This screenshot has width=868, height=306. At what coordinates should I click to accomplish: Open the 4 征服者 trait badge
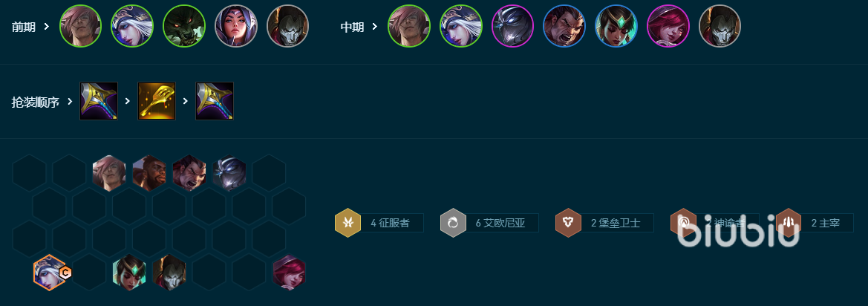[x=379, y=223]
